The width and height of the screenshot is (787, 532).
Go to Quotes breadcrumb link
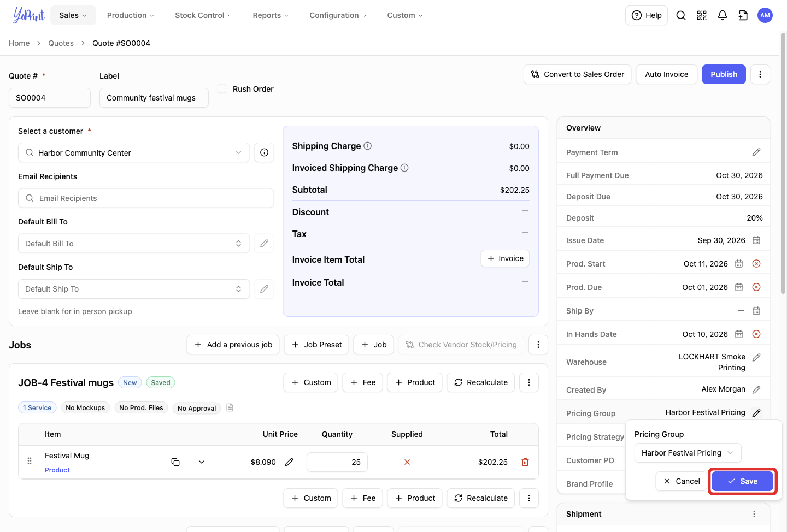[61, 43]
